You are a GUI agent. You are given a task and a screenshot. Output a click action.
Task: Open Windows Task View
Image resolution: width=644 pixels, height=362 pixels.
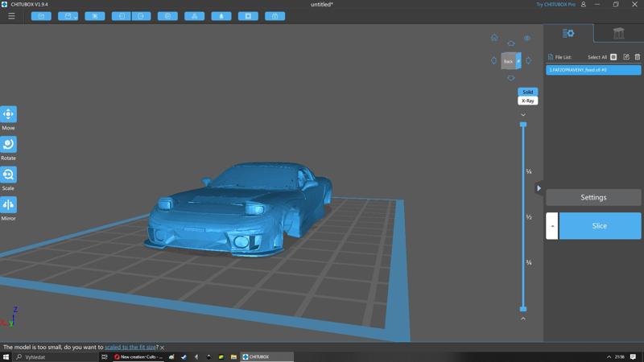[105, 357]
